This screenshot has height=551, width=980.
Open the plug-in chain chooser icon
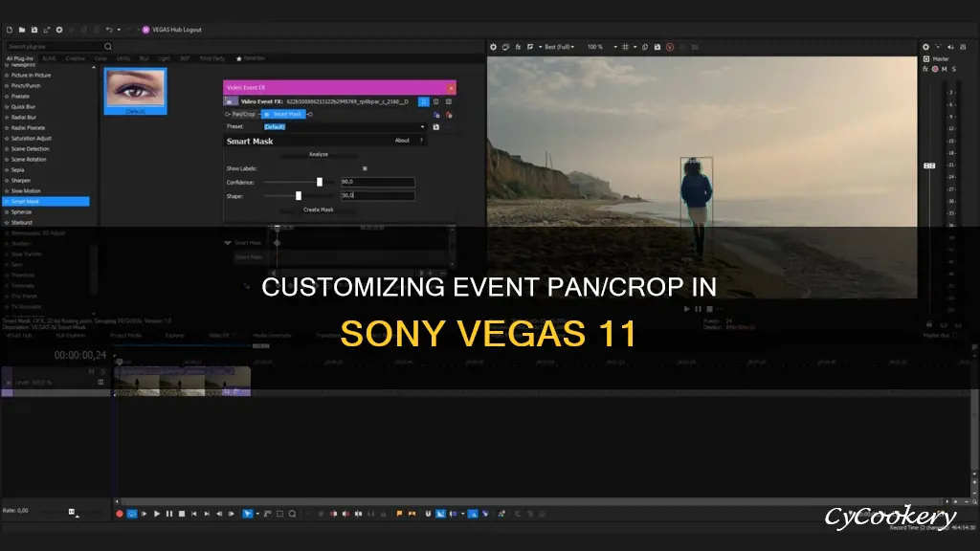tap(436, 115)
